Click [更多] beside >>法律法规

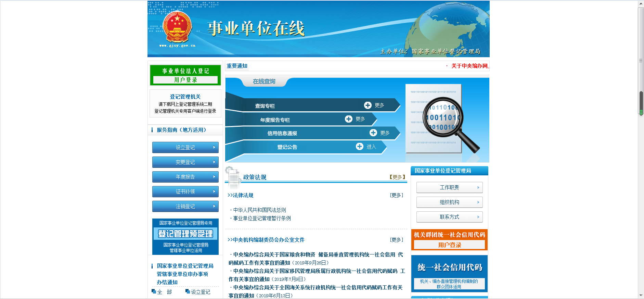pyautogui.click(x=397, y=195)
